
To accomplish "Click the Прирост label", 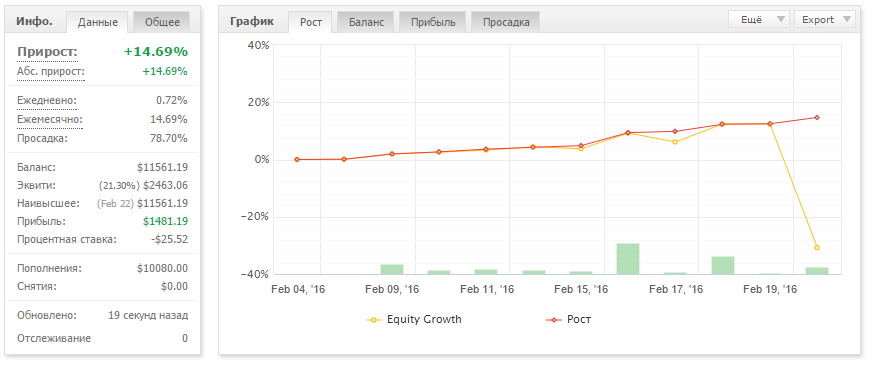I will 47,52.
